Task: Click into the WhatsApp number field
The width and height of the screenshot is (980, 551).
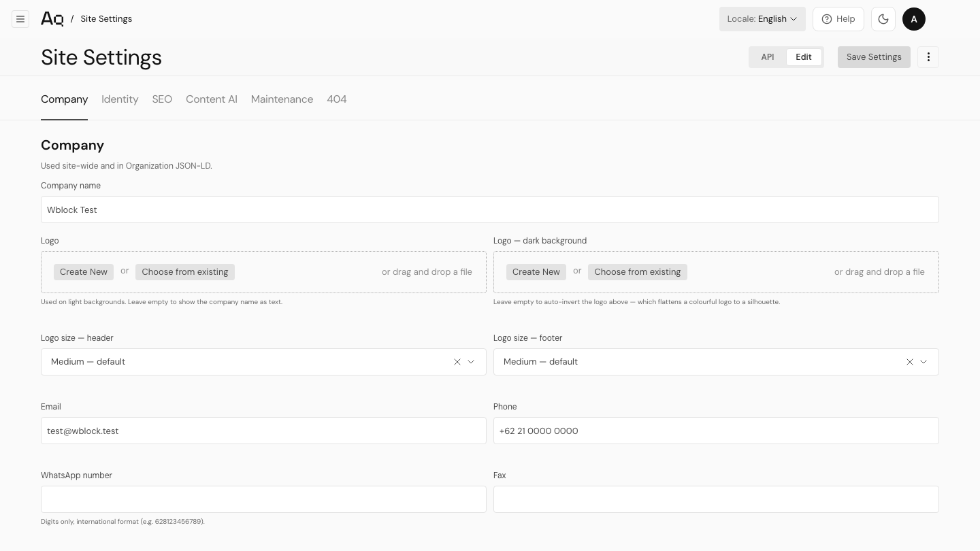Action: [x=263, y=499]
